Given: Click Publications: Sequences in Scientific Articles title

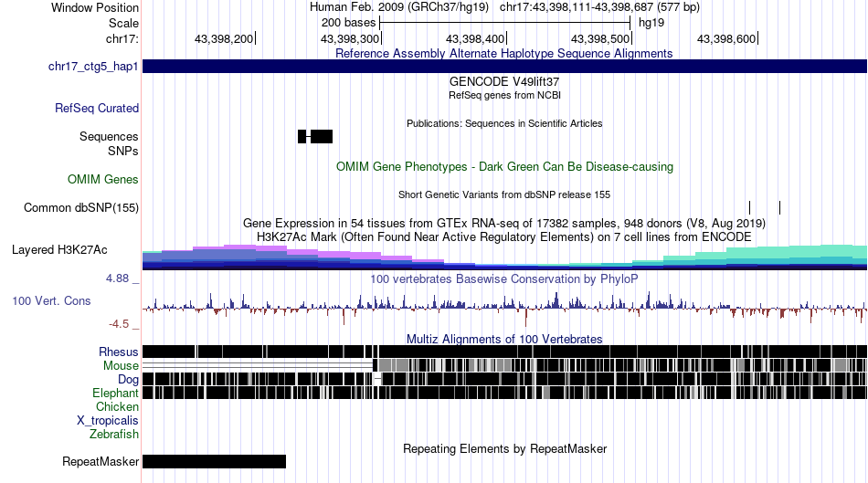Looking at the screenshot, I should (x=504, y=123).
